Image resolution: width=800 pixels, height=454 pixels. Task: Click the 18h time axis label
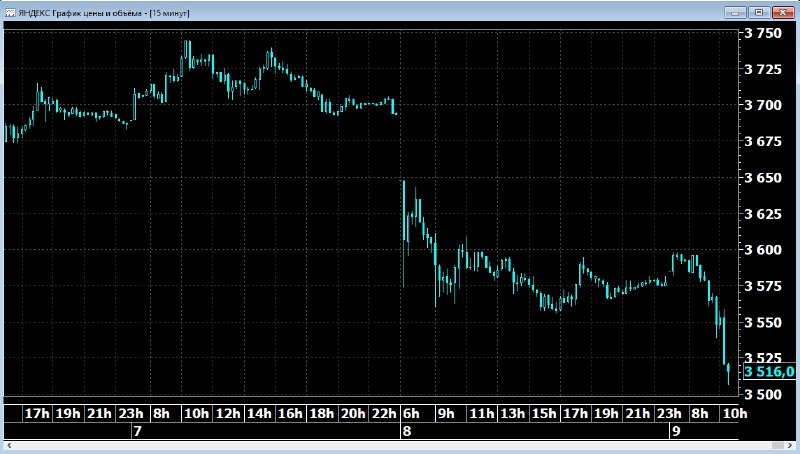coord(322,413)
